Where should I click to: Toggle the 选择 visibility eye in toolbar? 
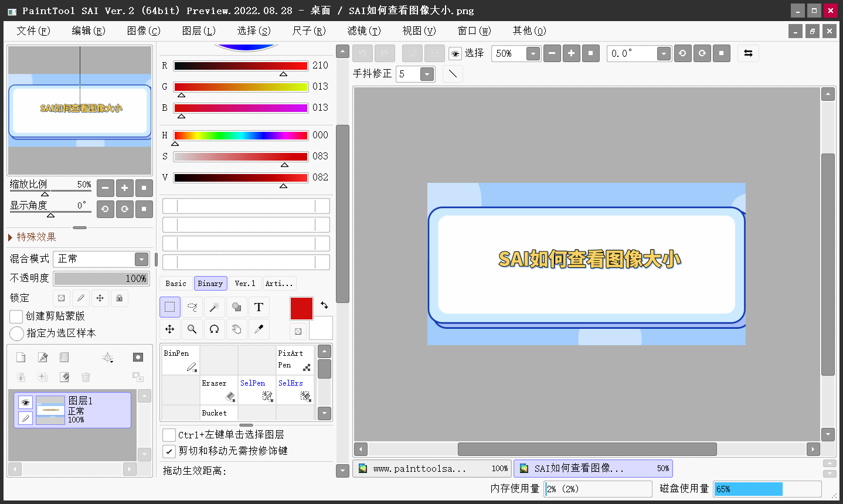pos(455,54)
